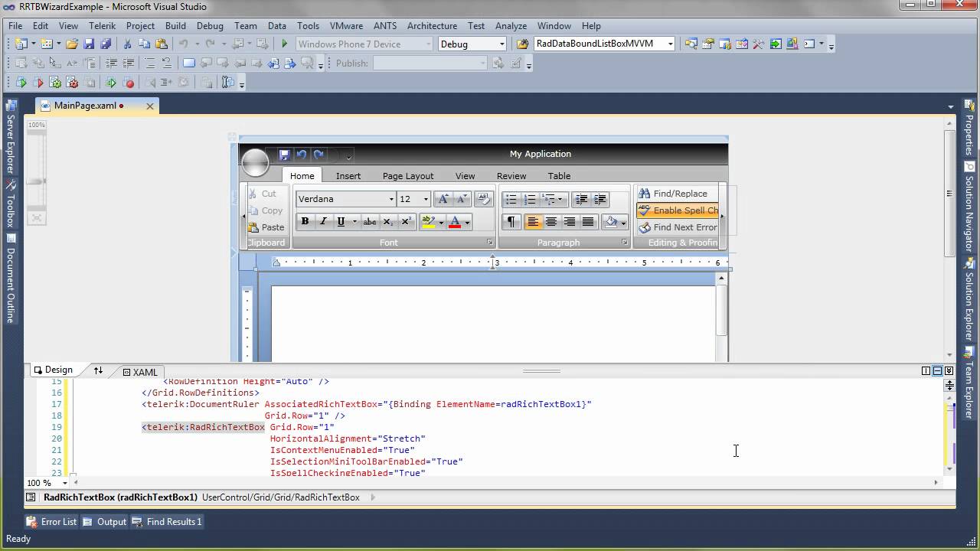This screenshot has width=980, height=551.
Task: Open the RadDataBoundListBoxMVVM find dropdown
Action: coord(670,44)
